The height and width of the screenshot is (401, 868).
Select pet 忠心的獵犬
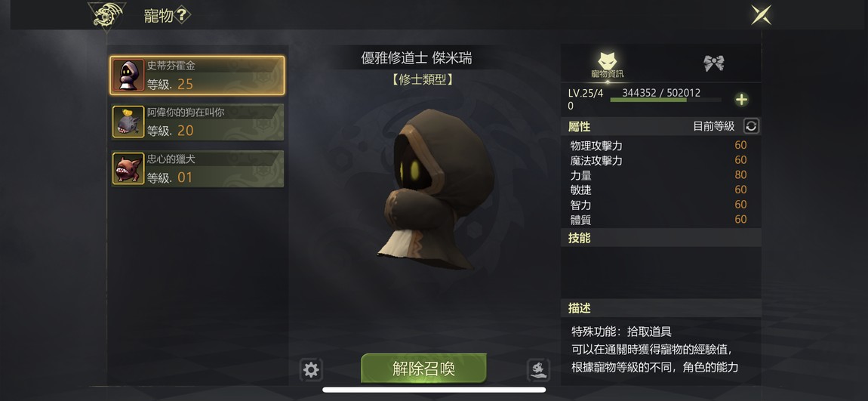198,169
